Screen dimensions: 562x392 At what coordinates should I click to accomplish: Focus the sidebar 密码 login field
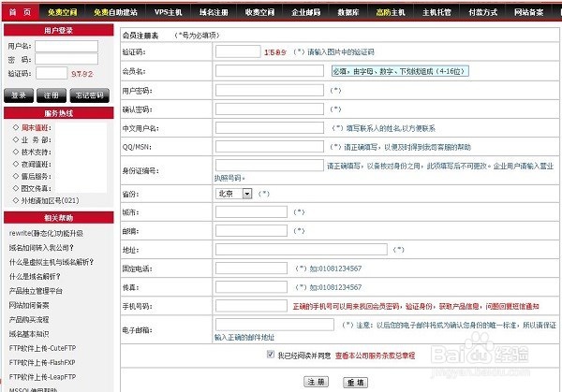67,59
